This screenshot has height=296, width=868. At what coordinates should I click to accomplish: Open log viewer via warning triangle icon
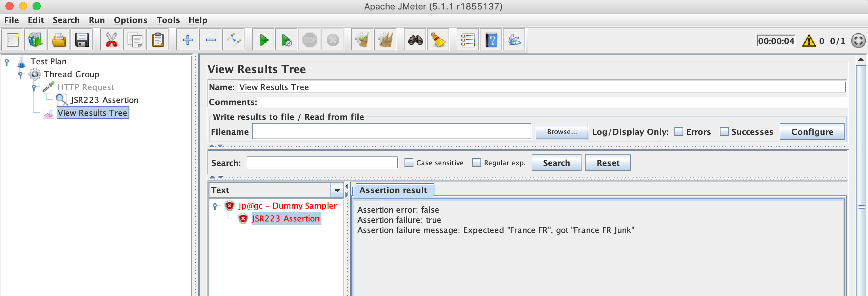click(x=809, y=41)
